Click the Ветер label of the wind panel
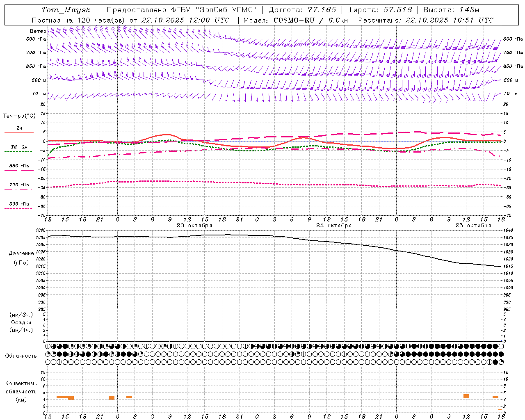 [38, 31]
